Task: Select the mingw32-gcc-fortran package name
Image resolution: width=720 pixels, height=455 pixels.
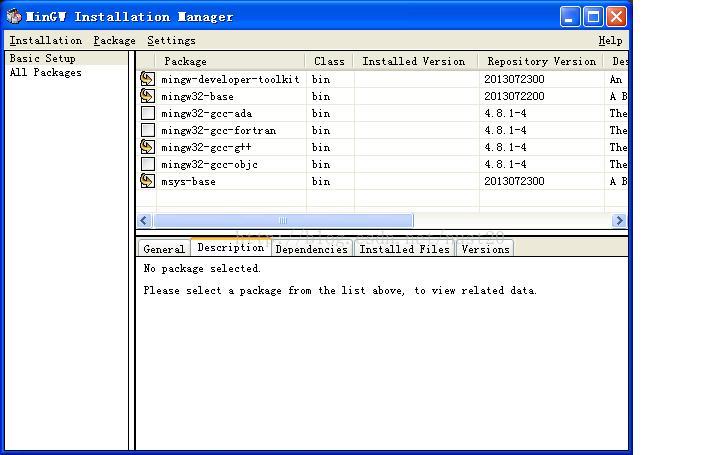Action: [219, 130]
